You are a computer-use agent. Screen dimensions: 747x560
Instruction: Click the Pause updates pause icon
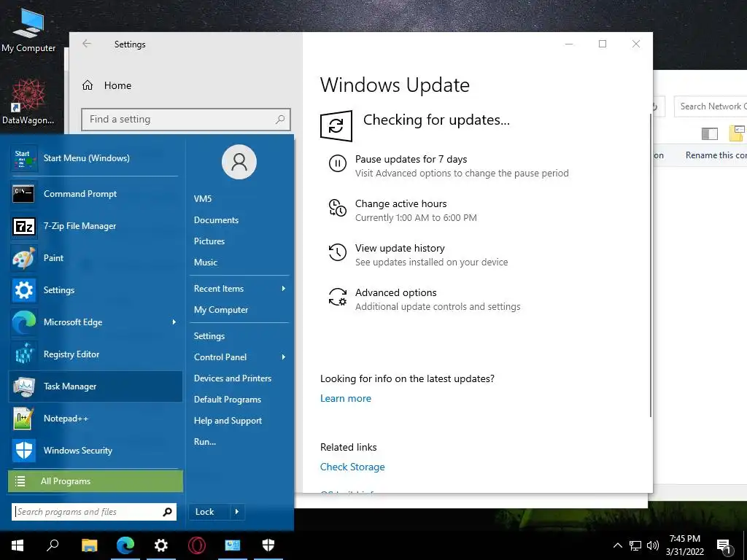coord(337,163)
